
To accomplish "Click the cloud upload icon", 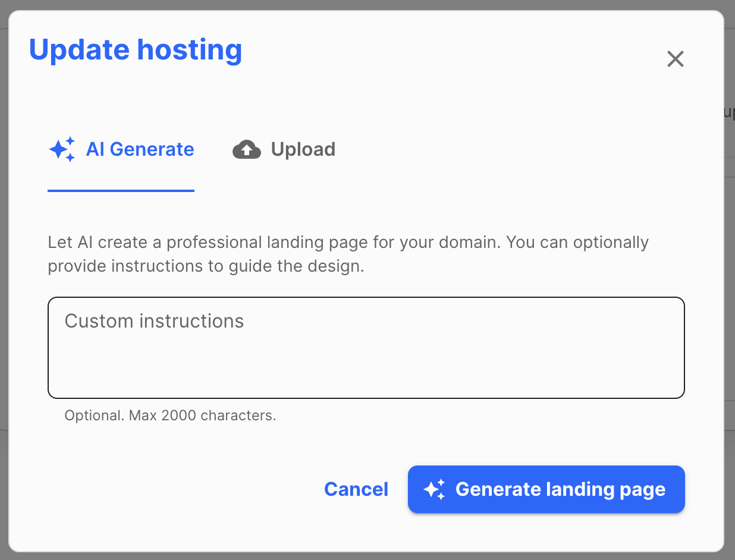I will coord(247,149).
